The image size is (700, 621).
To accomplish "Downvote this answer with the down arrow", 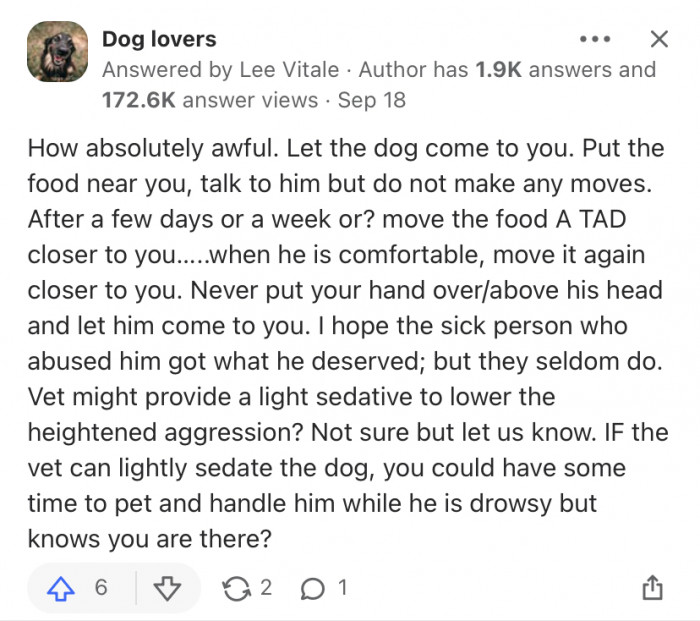I will 167,587.
